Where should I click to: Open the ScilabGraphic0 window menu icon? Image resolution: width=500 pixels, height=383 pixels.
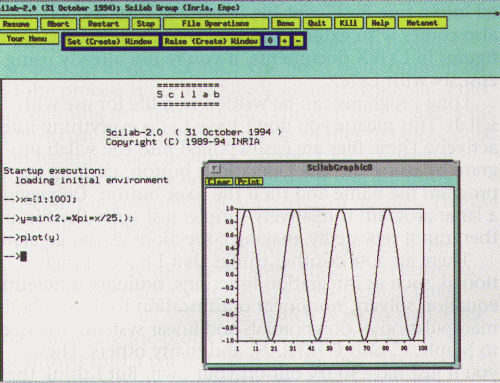[216, 169]
